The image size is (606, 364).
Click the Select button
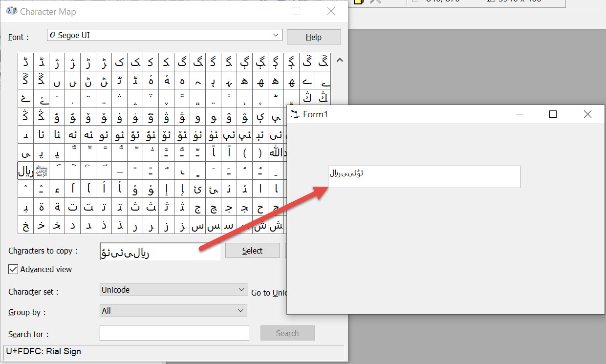[x=252, y=251]
